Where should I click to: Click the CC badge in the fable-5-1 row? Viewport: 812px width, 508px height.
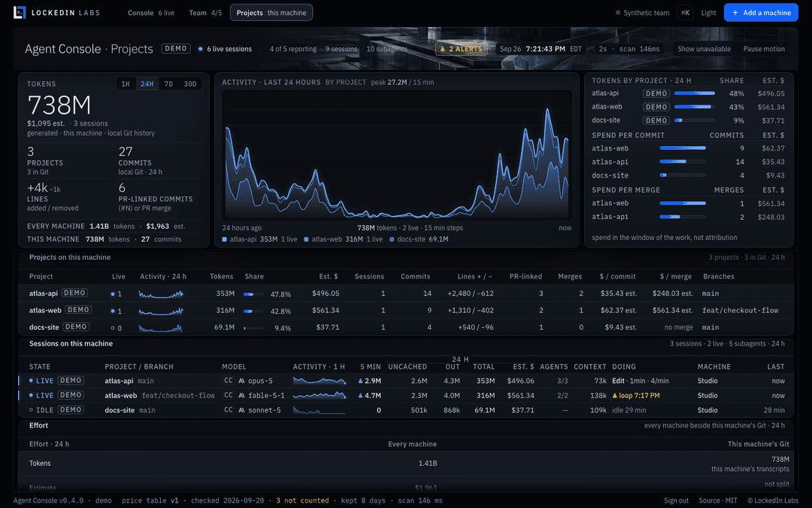[x=229, y=395]
